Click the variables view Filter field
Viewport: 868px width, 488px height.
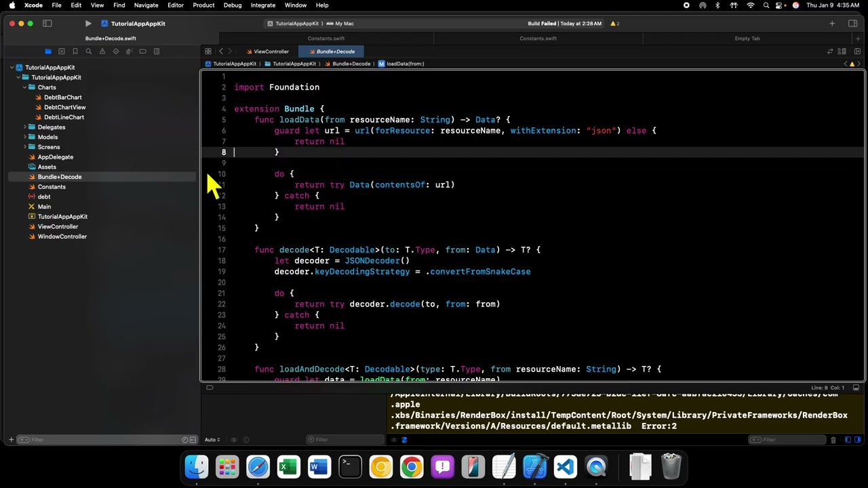[x=346, y=440]
